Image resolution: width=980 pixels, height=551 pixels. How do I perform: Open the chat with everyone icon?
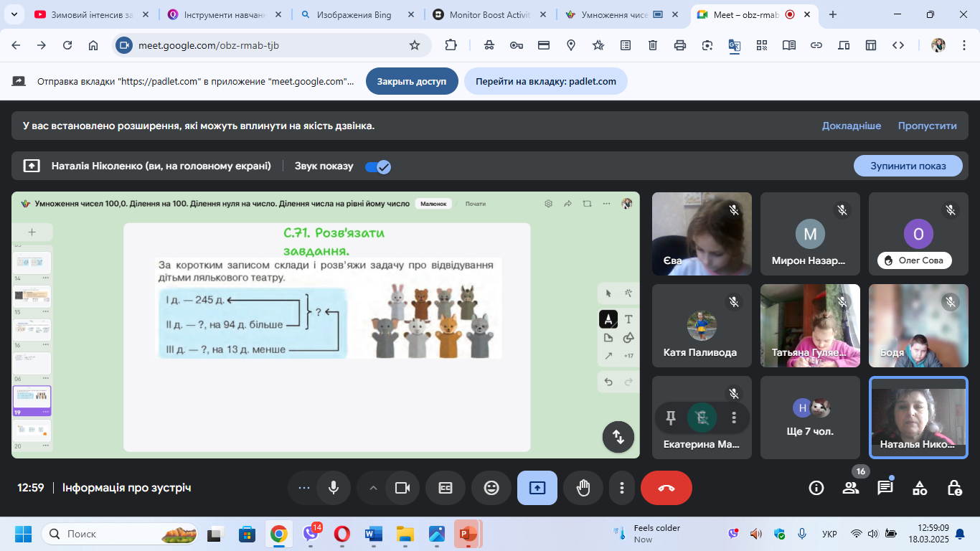point(885,488)
